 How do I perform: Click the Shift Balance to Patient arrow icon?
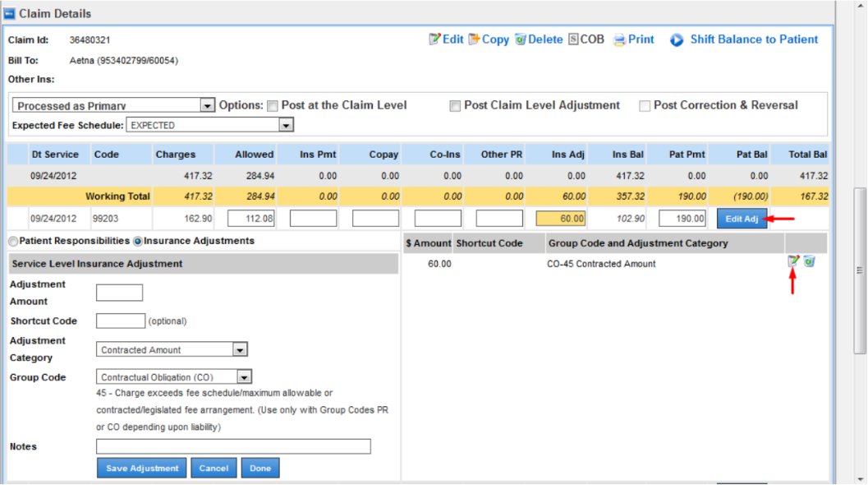[677, 39]
